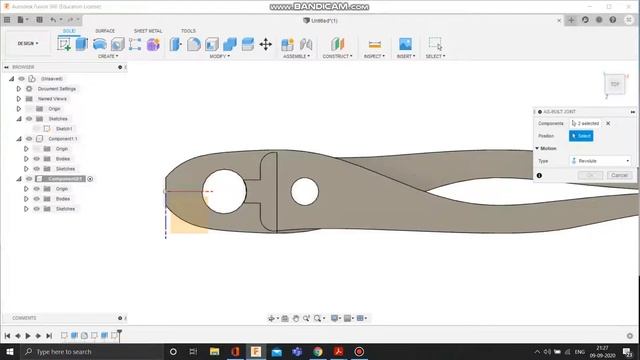The height and width of the screenshot is (360, 640).
Task: Toggle visibility of top-level Sketches folder
Action: click(29, 119)
